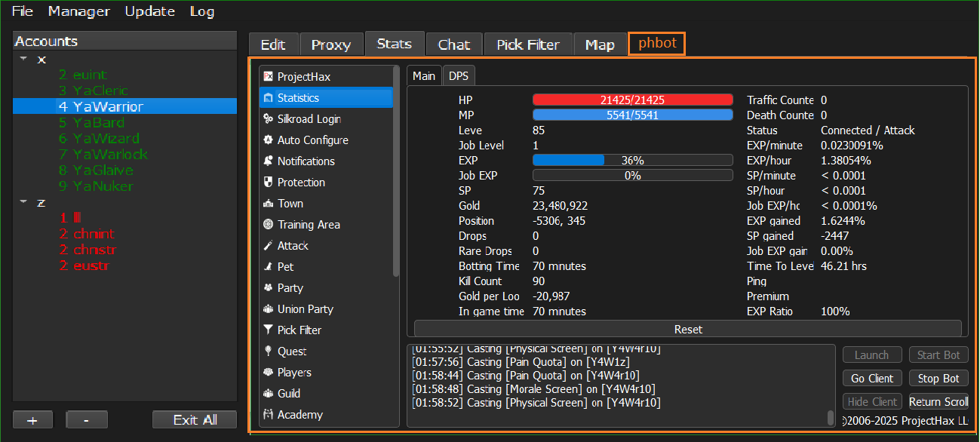Click the Stop Bot button

click(x=939, y=379)
